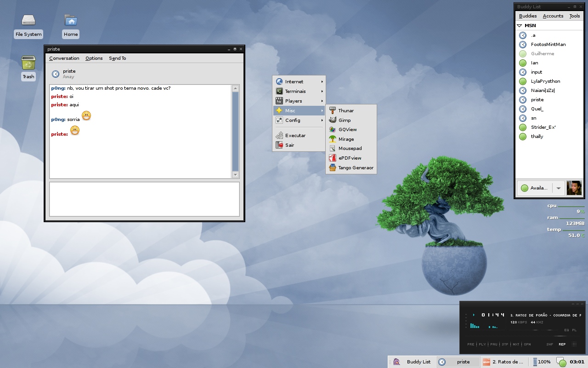Open the Tools menu in Buddy List

coord(575,16)
